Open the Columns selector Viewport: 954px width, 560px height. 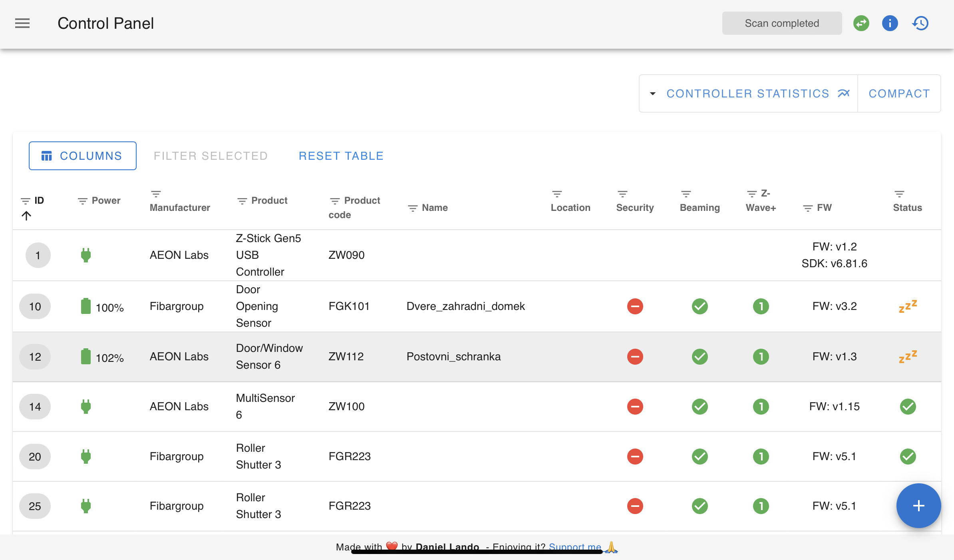(83, 156)
